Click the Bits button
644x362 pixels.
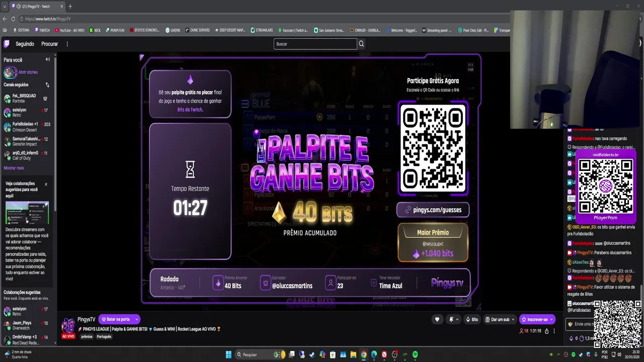click(472, 319)
